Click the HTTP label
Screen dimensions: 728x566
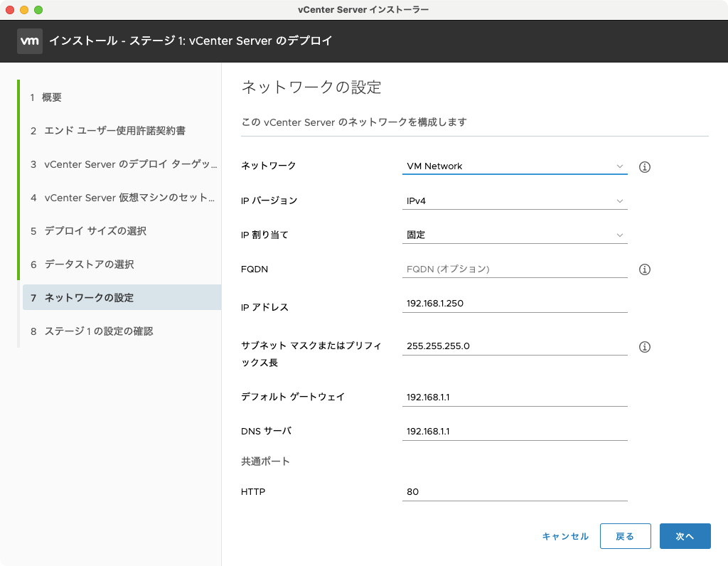click(253, 492)
